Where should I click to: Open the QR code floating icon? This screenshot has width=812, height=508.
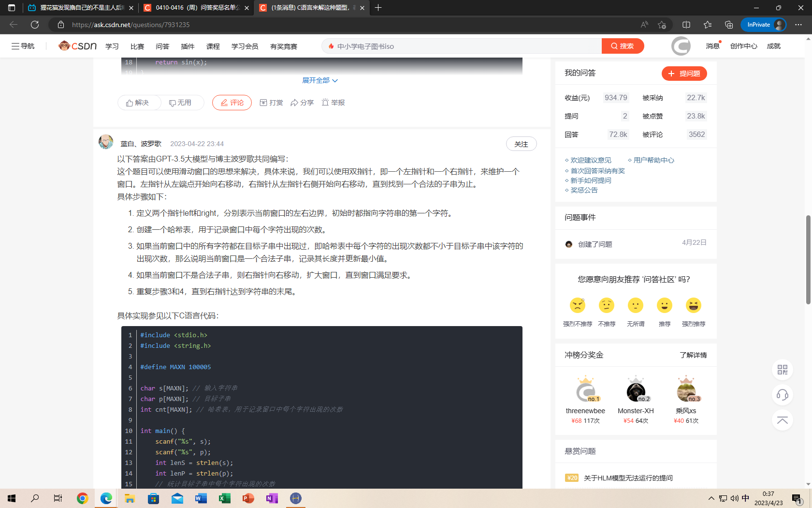783,370
